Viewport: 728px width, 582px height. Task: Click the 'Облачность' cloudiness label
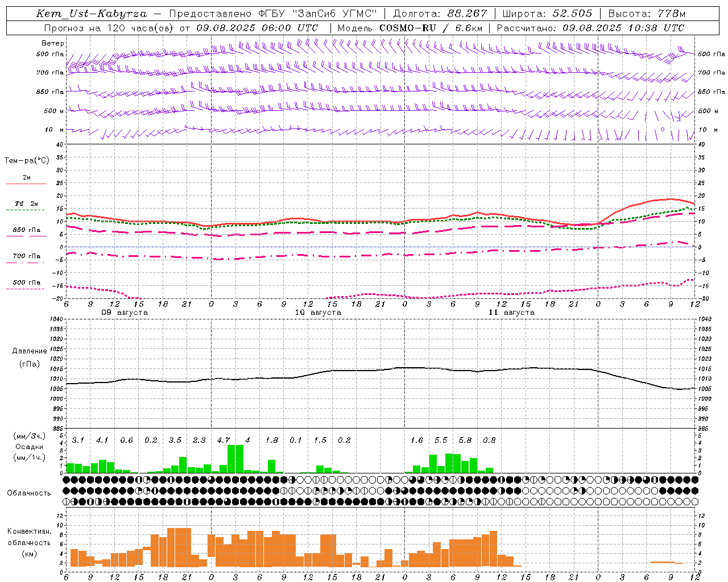click(29, 493)
